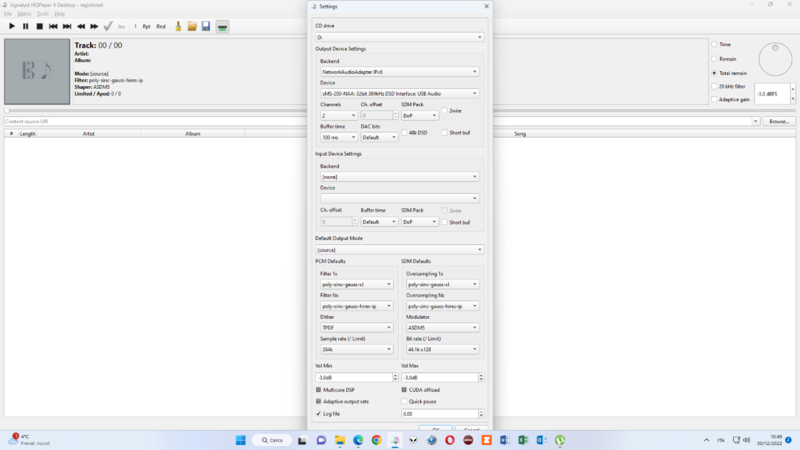The height and width of the screenshot is (450, 800).
Task: Click the Vol Max value field
Action: pos(439,378)
